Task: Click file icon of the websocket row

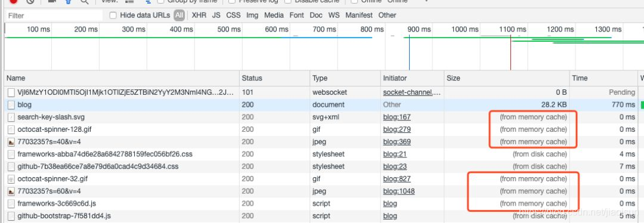Action: point(11,92)
